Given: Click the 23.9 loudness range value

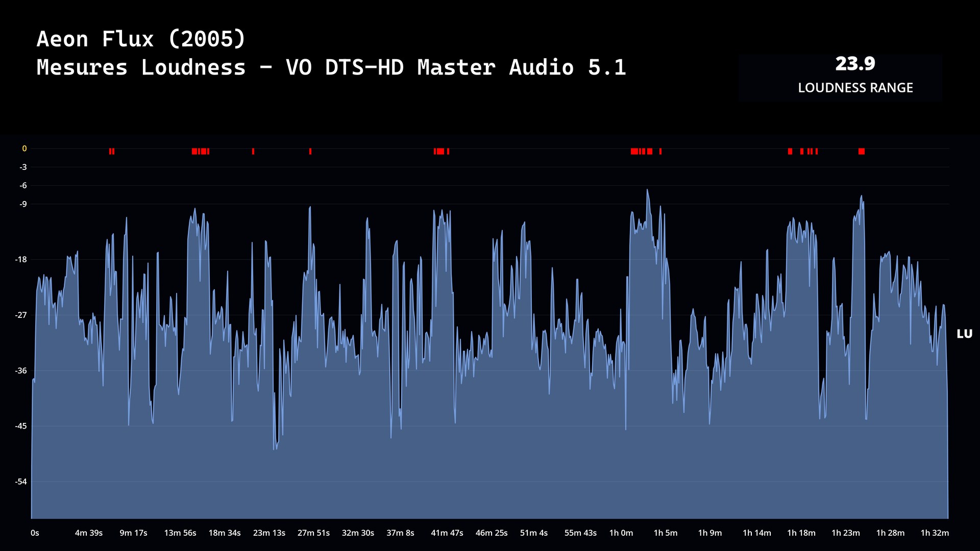Looking at the screenshot, I should (855, 64).
